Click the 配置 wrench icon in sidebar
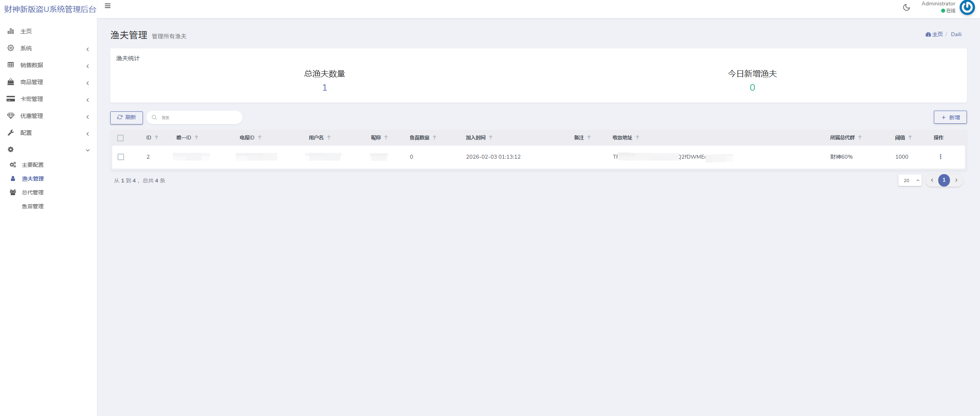Viewport: 980px width, 416px height. pyautogui.click(x=11, y=133)
